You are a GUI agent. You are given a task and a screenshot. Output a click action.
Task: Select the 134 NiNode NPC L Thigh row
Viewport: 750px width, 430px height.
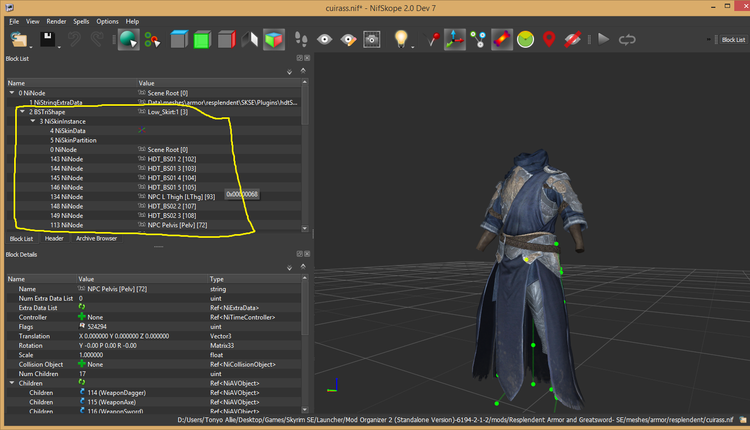(153, 197)
